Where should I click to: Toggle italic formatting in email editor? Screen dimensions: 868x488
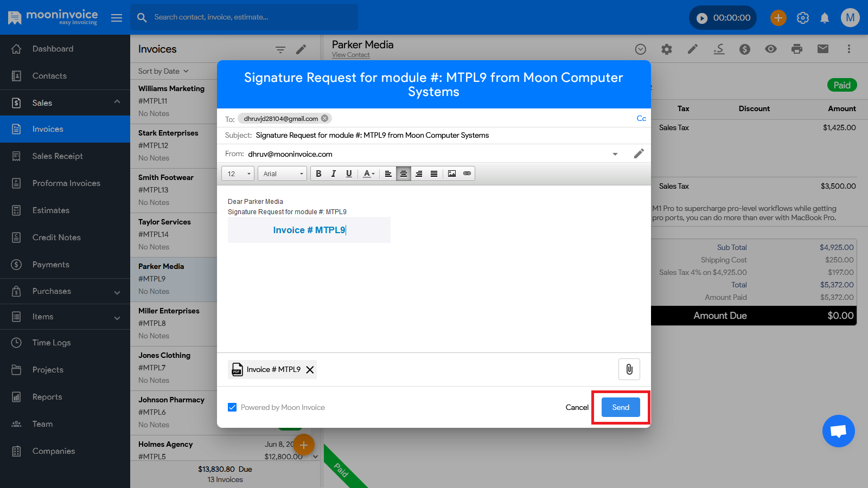click(334, 174)
